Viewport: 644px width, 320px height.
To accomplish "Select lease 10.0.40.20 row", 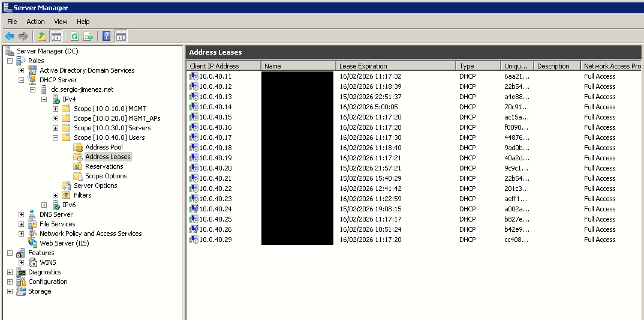I will tap(414, 168).
